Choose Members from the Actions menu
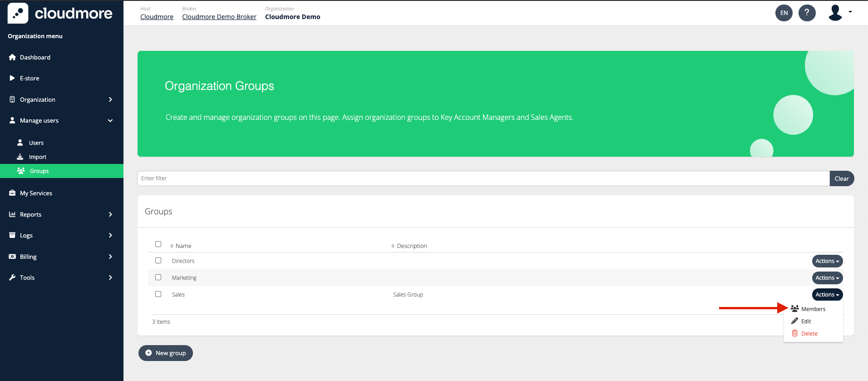868x381 pixels. [813, 309]
